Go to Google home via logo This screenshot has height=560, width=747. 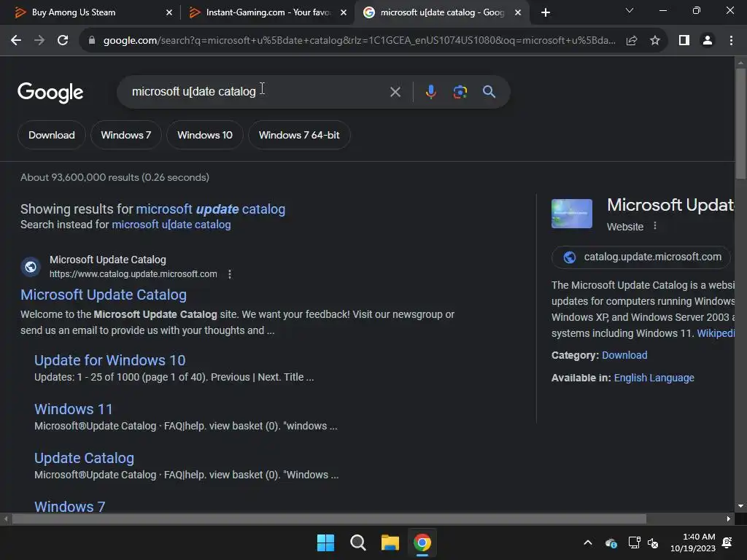point(50,93)
